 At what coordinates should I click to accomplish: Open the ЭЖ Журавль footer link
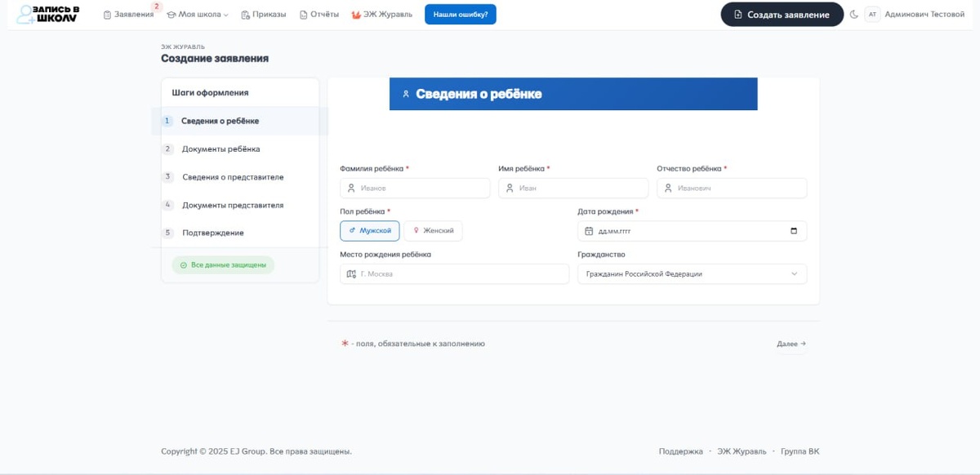(x=742, y=451)
